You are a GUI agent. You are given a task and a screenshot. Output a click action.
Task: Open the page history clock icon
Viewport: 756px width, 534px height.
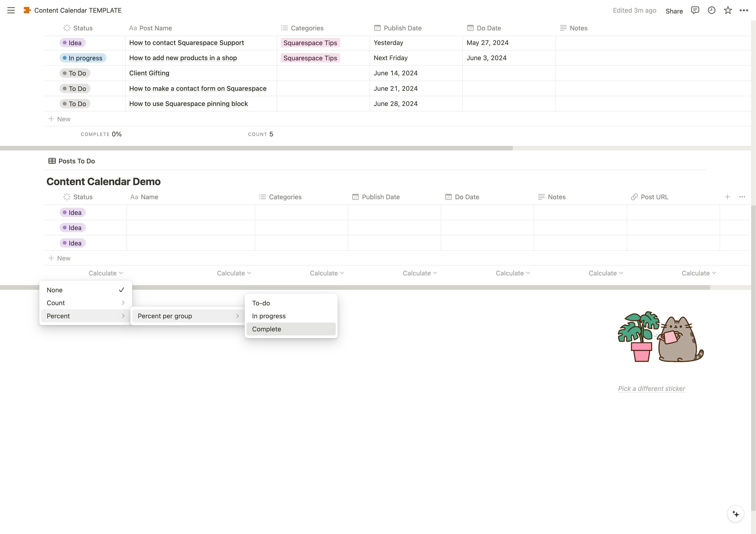711,11
